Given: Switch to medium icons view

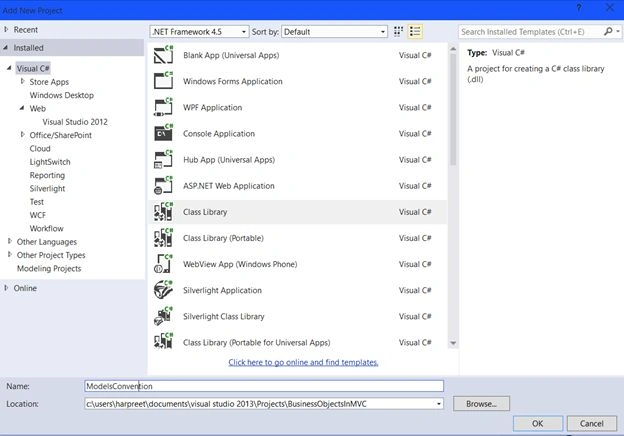Looking at the screenshot, I should 398,31.
